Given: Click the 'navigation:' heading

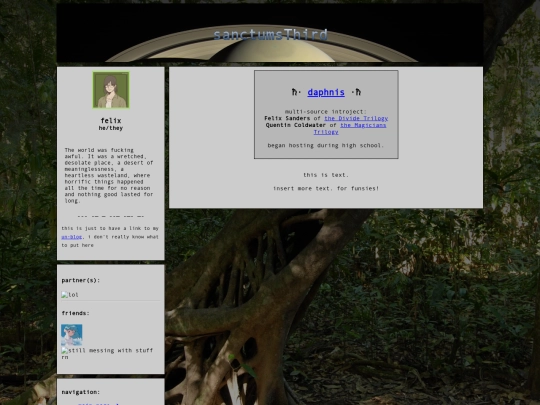Looking at the screenshot, I should [81, 392].
